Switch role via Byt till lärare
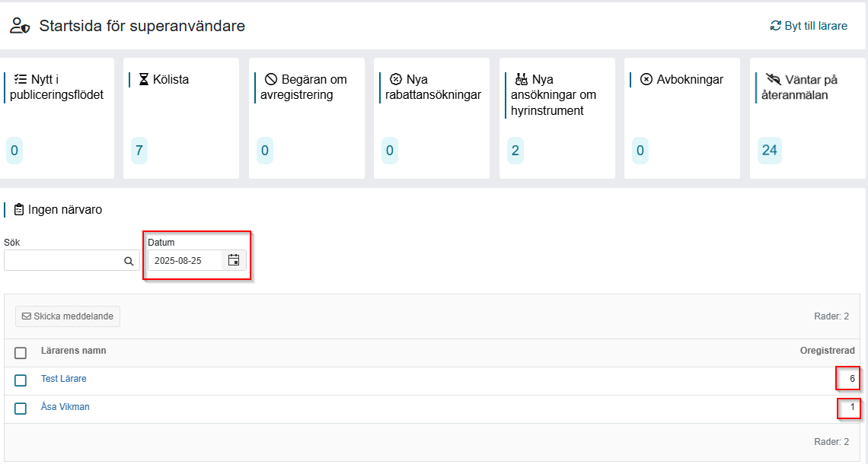This screenshot has width=868, height=464. click(x=809, y=26)
